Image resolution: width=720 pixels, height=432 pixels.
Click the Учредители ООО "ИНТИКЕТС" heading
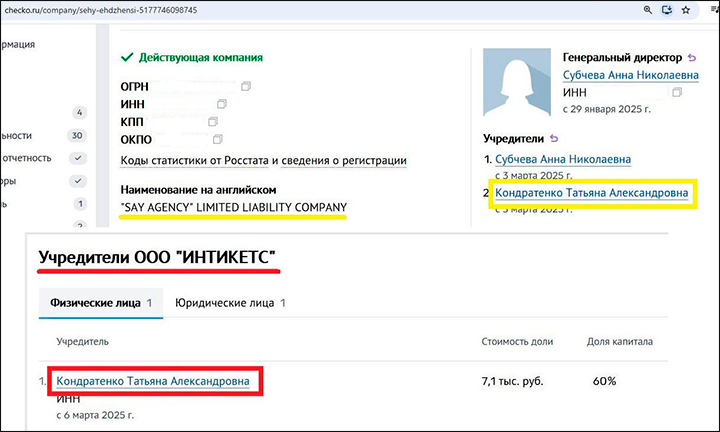158,257
